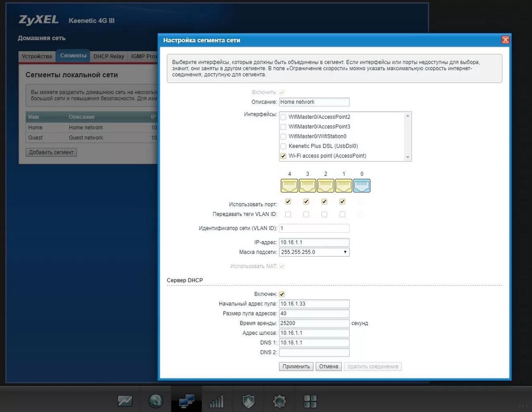Enable WifiMaster0/AccessPoint2 interface
This screenshot has width=532, height=412.
pos(283,117)
